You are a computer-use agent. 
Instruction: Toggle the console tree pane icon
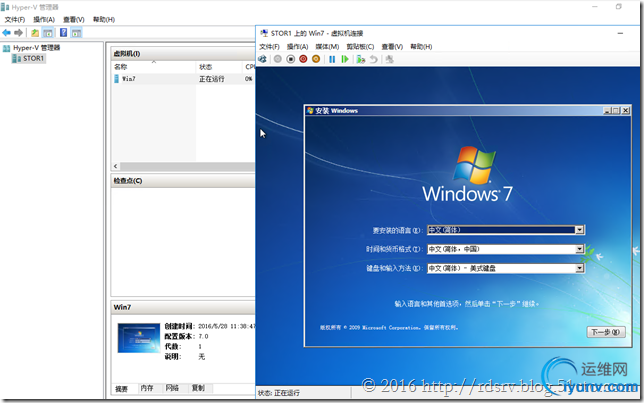click(48, 32)
